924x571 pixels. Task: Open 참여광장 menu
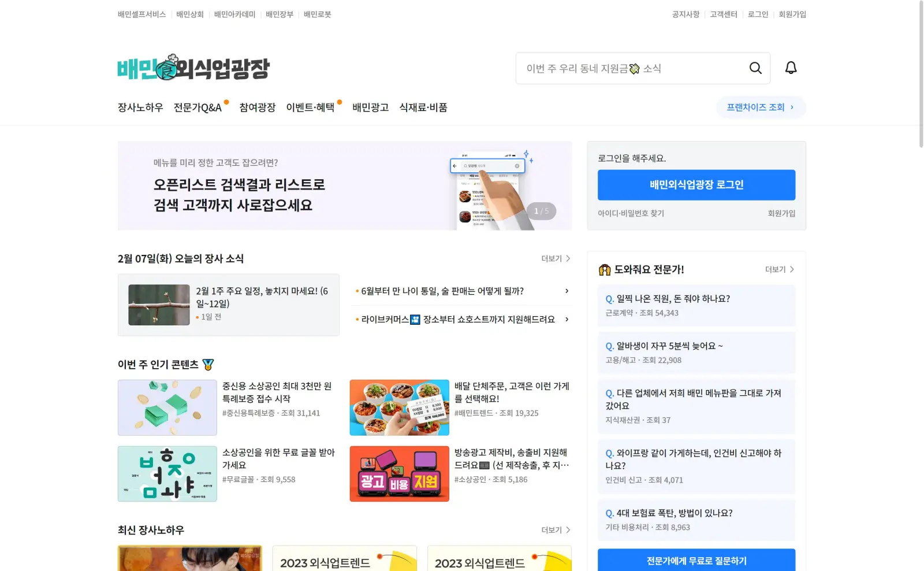coord(258,107)
